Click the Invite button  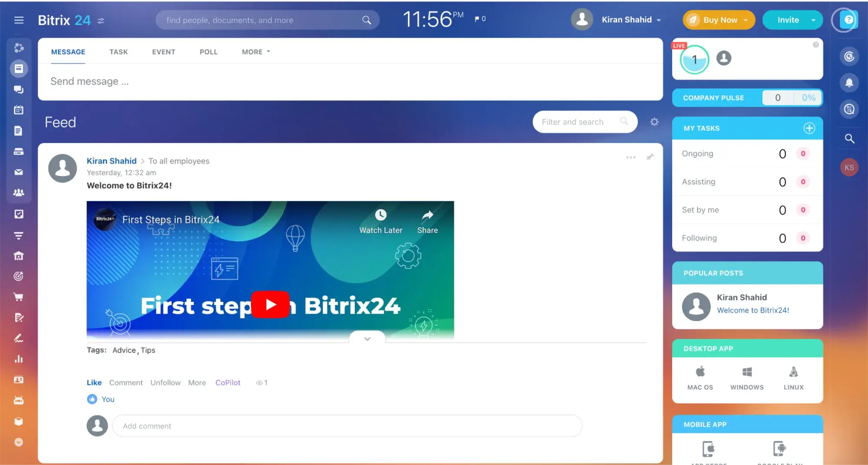[x=788, y=20]
